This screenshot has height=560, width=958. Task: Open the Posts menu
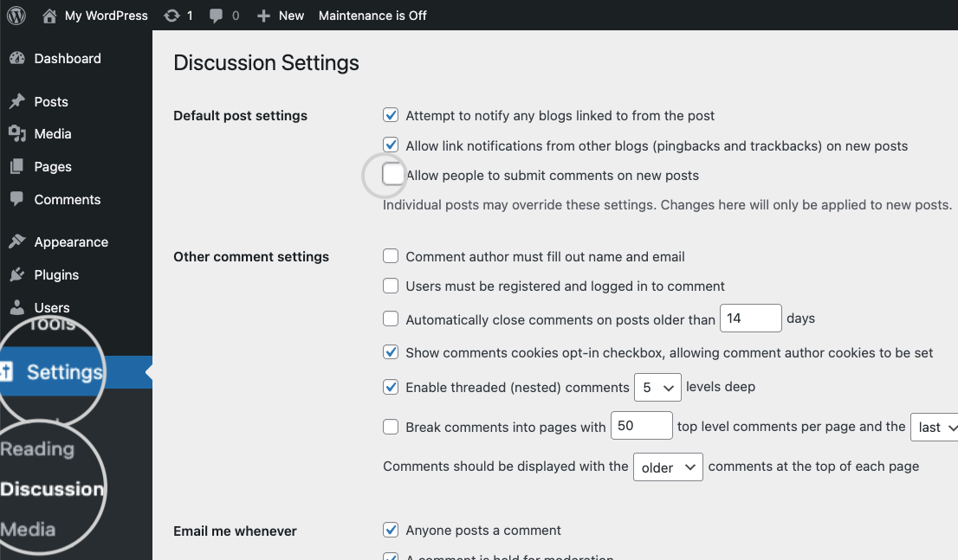51,102
